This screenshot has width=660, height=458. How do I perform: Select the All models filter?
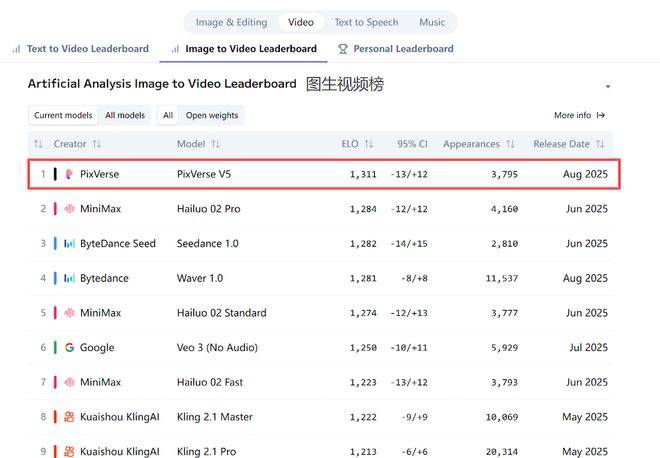[x=125, y=115]
